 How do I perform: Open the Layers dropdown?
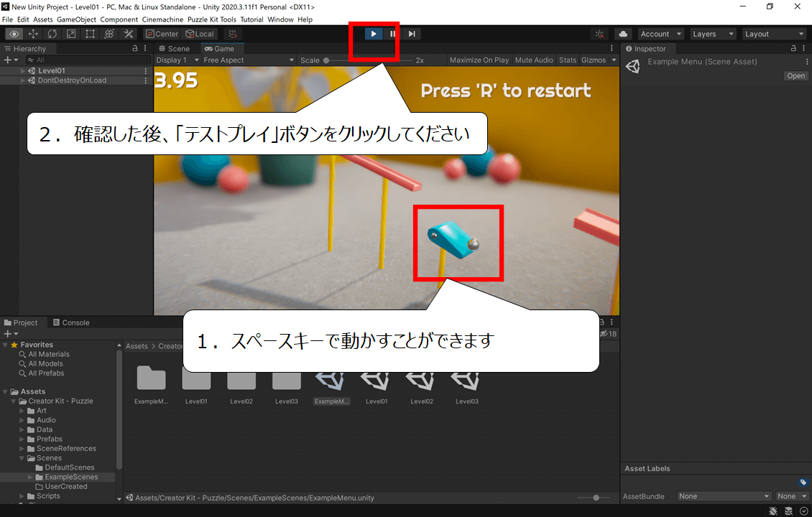click(713, 34)
